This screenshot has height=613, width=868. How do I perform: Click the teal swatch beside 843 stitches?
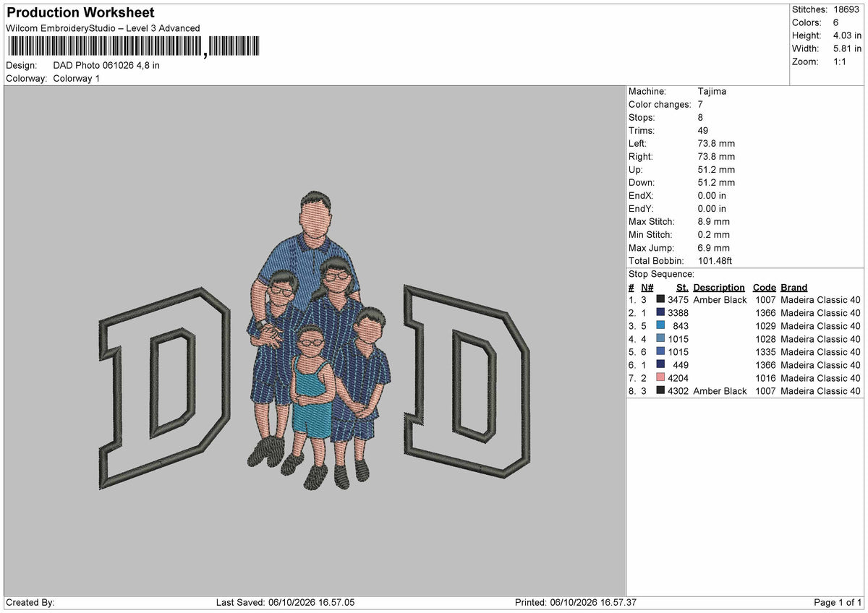point(660,326)
